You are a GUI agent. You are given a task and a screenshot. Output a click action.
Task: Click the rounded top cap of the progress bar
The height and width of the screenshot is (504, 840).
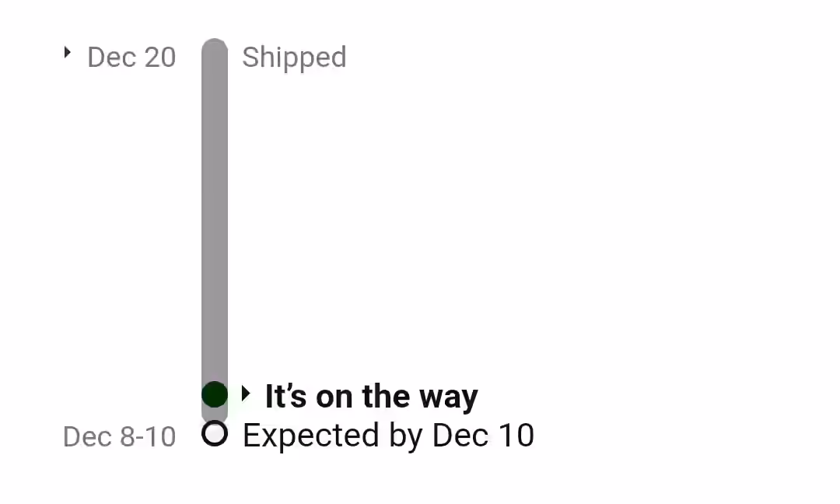[215, 45]
